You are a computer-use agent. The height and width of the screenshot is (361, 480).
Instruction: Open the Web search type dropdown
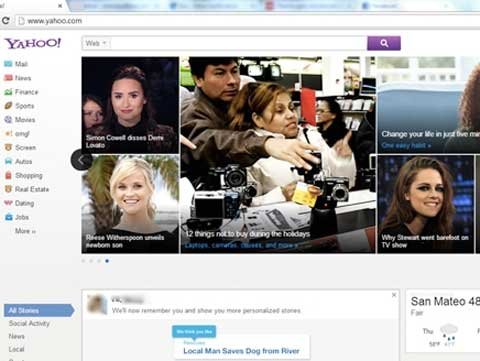(96, 43)
